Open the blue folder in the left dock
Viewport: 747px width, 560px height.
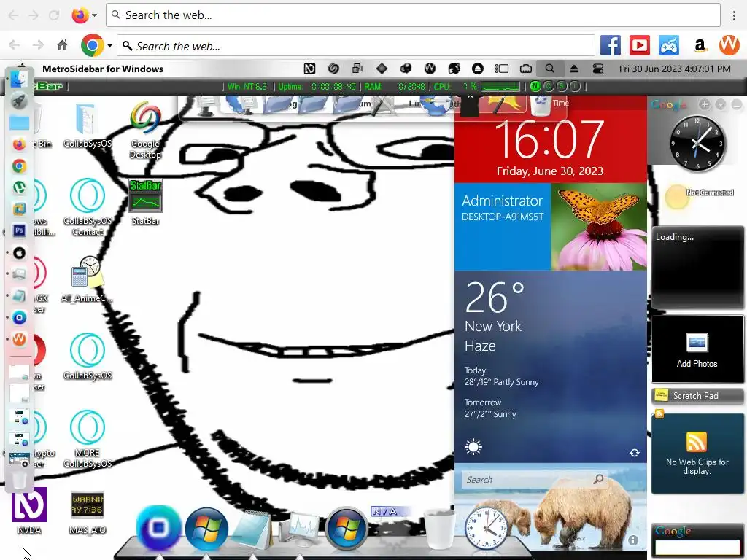point(19,122)
